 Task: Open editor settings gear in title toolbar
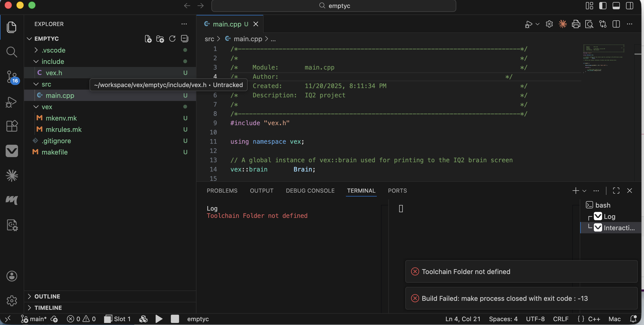tap(549, 24)
